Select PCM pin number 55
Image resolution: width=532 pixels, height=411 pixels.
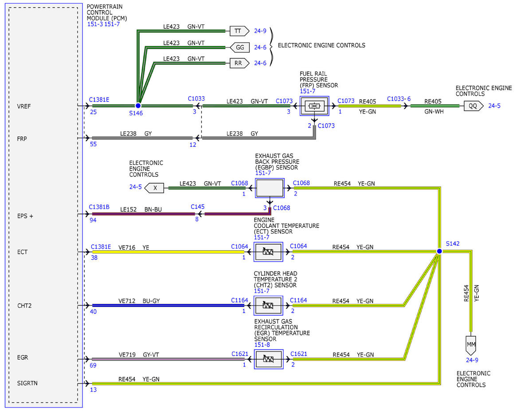click(94, 145)
